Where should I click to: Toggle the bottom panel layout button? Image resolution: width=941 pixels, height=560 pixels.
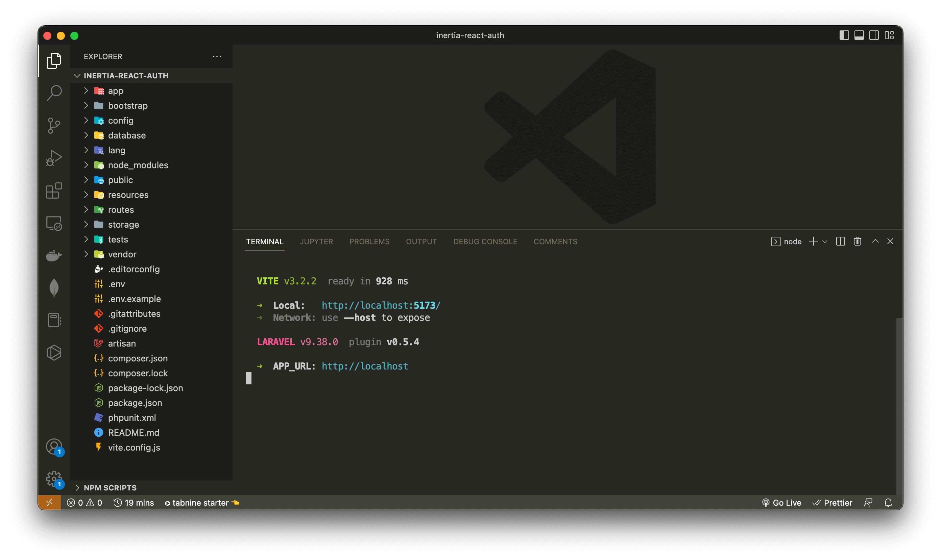click(859, 35)
